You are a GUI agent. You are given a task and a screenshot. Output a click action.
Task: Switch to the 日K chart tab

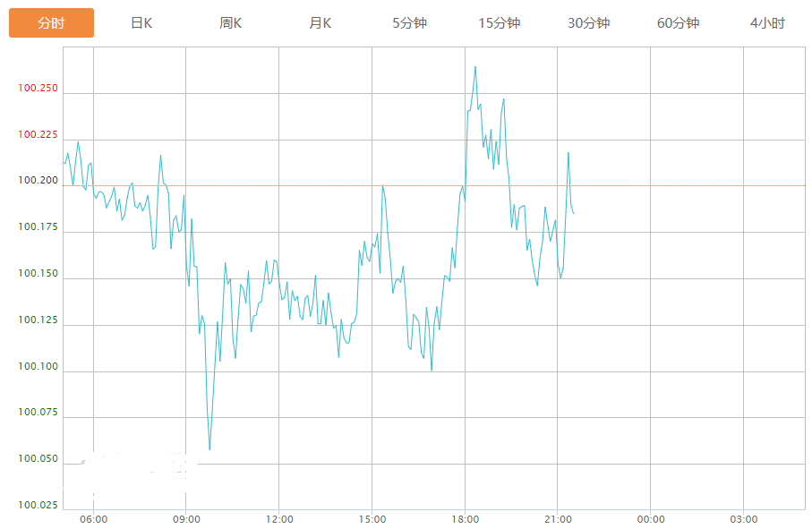141,23
